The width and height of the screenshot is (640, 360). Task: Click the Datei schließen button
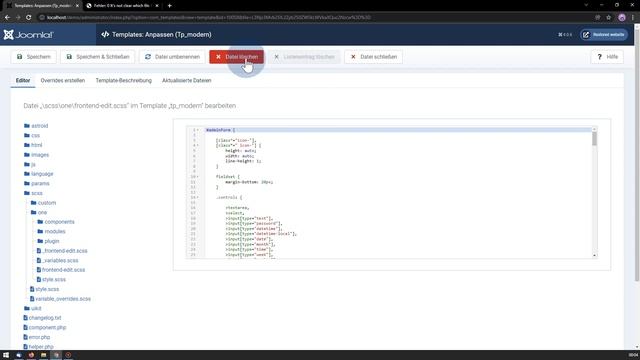pyautogui.click(x=373, y=57)
